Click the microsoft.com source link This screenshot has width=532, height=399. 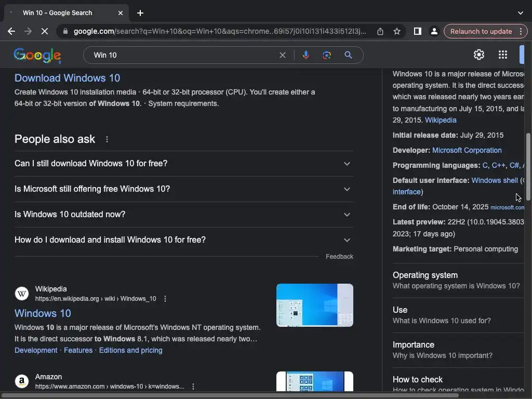[507, 207]
